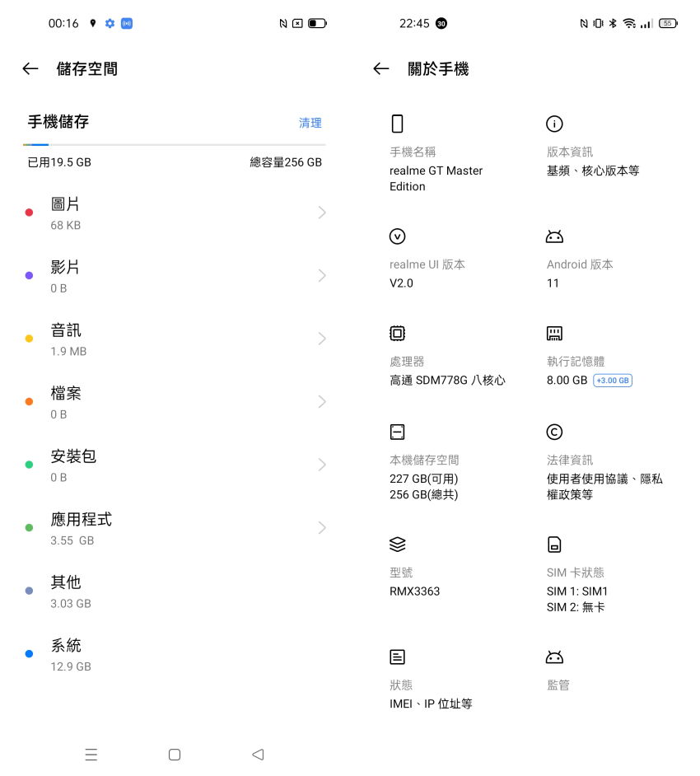
Task: Tap the phone storage usage bar
Action: (x=174, y=144)
